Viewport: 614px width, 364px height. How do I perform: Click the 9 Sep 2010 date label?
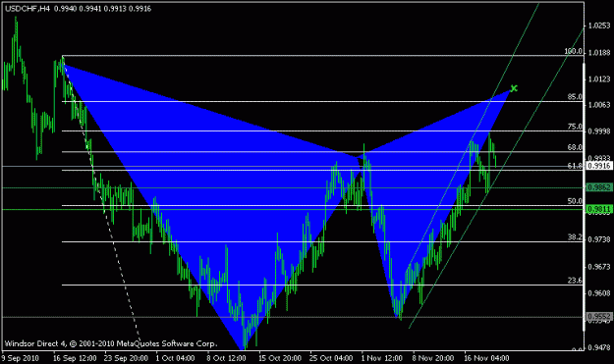pyautogui.click(x=21, y=358)
